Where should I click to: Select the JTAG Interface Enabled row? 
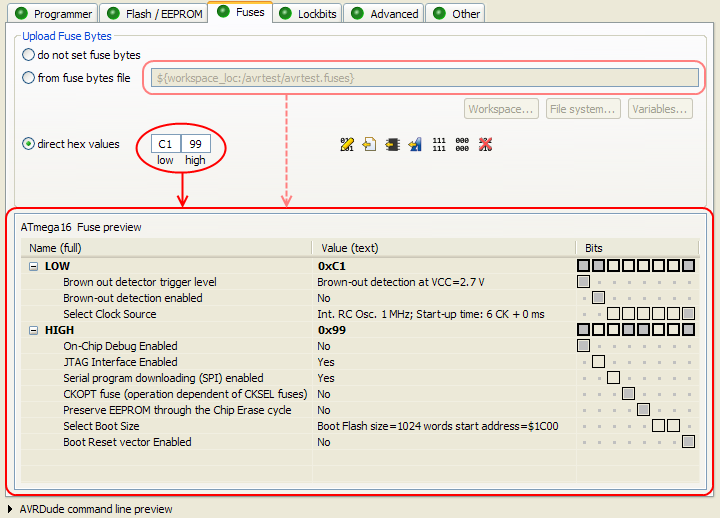pyautogui.click(x=120, y=362)
